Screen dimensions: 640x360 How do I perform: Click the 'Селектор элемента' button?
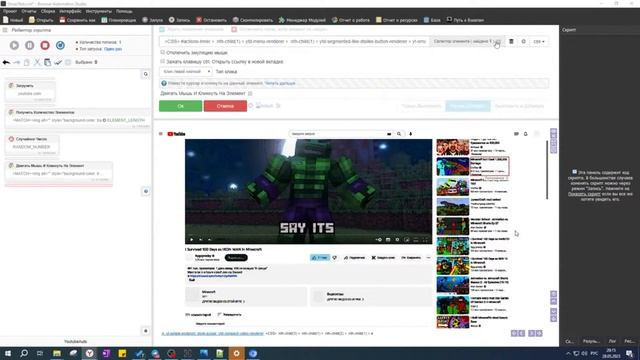pos(467,41)
